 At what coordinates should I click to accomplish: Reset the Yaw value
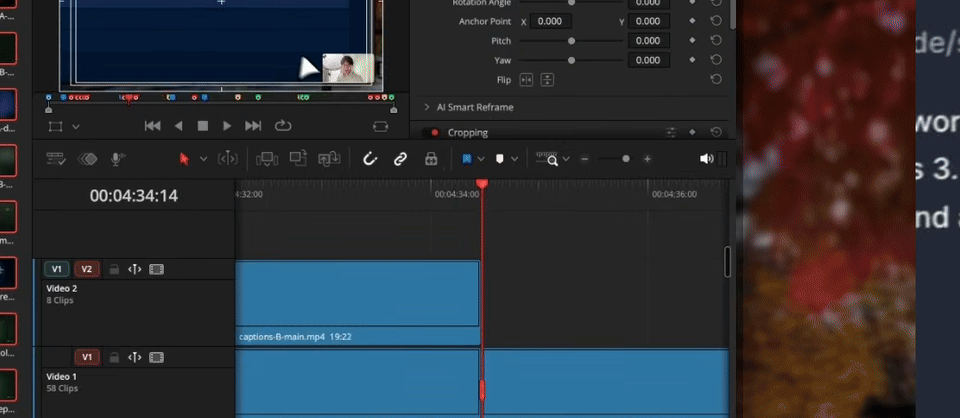715,60
